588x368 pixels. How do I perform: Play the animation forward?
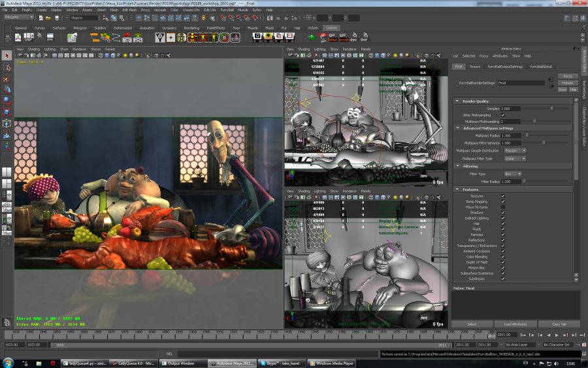coord(557,335)
